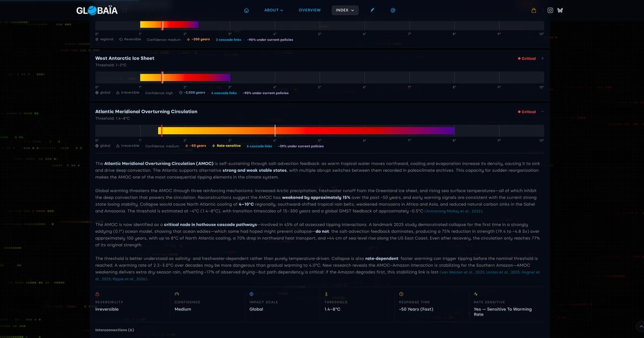The height and width of the screenshot is (338, 644).
Task: Open the Armstrong McKay et al., 2022 citation
Action: (x=453, y=211)
